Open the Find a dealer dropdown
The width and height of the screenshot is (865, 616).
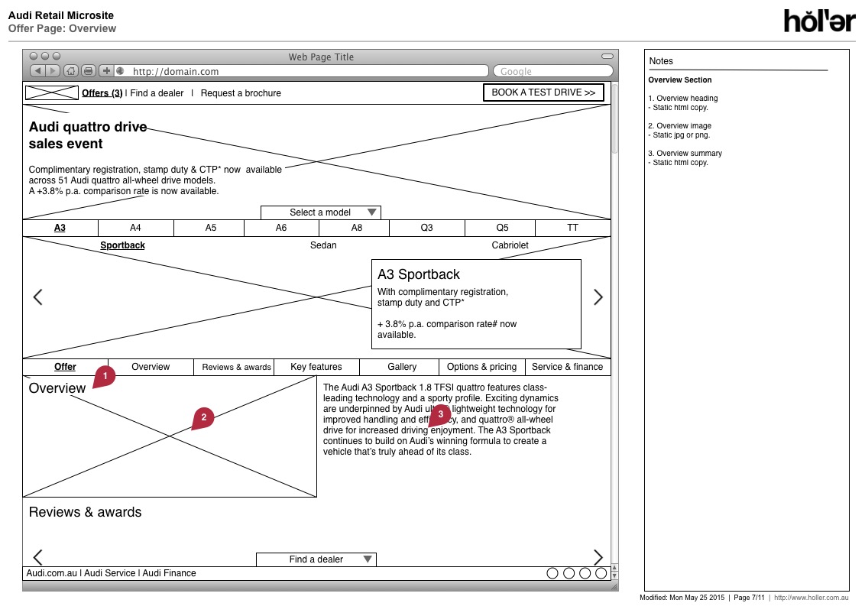[316, 559]
